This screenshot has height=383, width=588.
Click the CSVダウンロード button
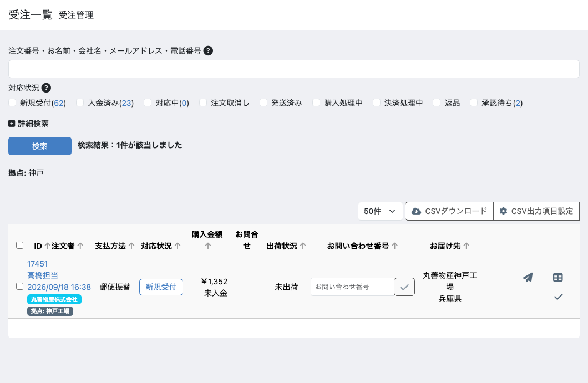[x=449, y=211]
